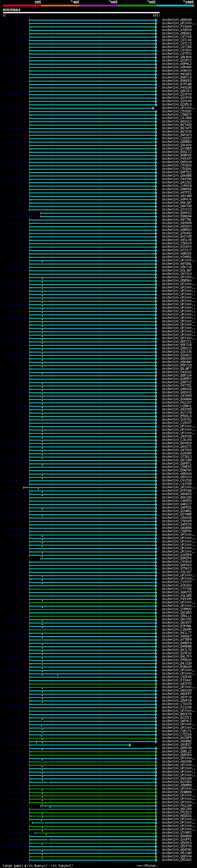197x868 pixels.
Task: Click the red ~20% identity legend bar
Action: 22,6
